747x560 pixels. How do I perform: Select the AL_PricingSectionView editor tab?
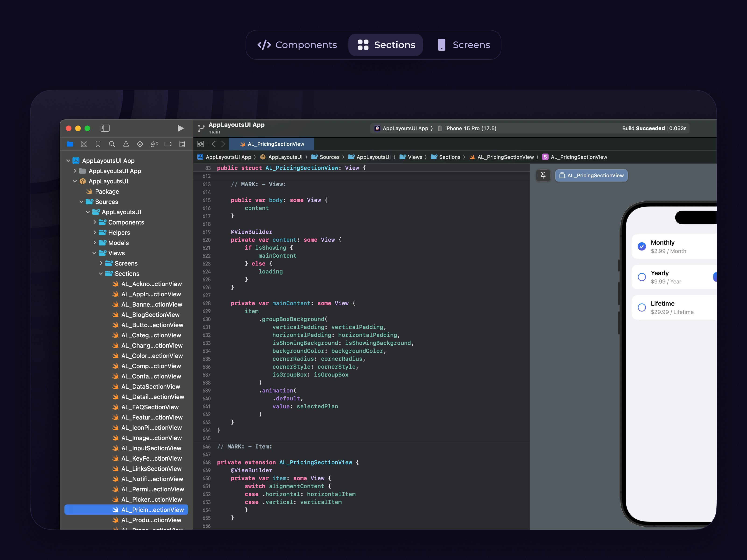(271, 144)
